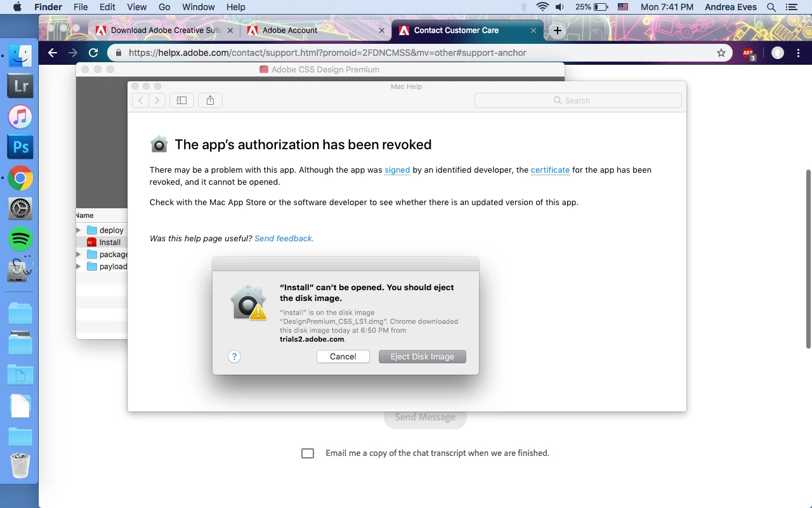This screenshot has height=508, width=812.
Task: Launch Spotify from the Dock
Action: click(20, 239)
